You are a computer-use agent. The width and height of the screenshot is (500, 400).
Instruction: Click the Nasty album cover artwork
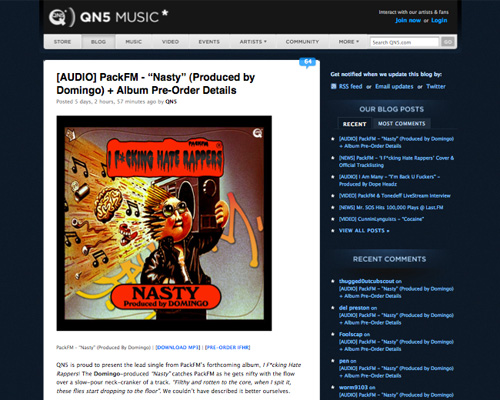pos(164,223)
